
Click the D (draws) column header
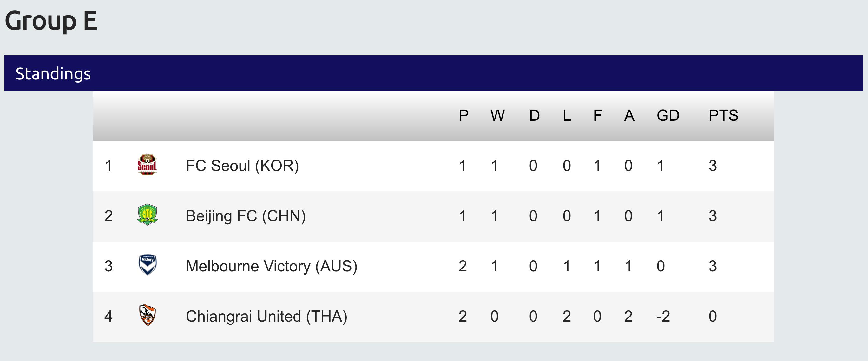pos(534,116)
